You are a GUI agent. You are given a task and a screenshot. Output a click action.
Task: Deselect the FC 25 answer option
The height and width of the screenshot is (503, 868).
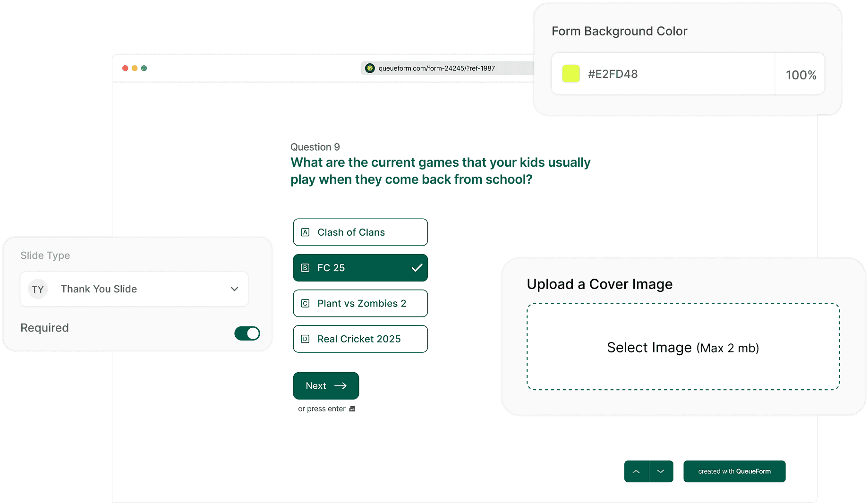(360, 268)
